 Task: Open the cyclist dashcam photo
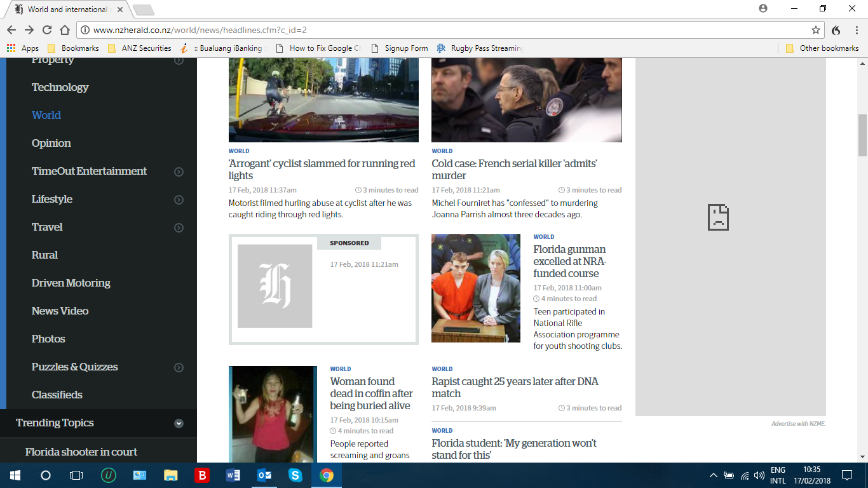click(x=323, y=100)
